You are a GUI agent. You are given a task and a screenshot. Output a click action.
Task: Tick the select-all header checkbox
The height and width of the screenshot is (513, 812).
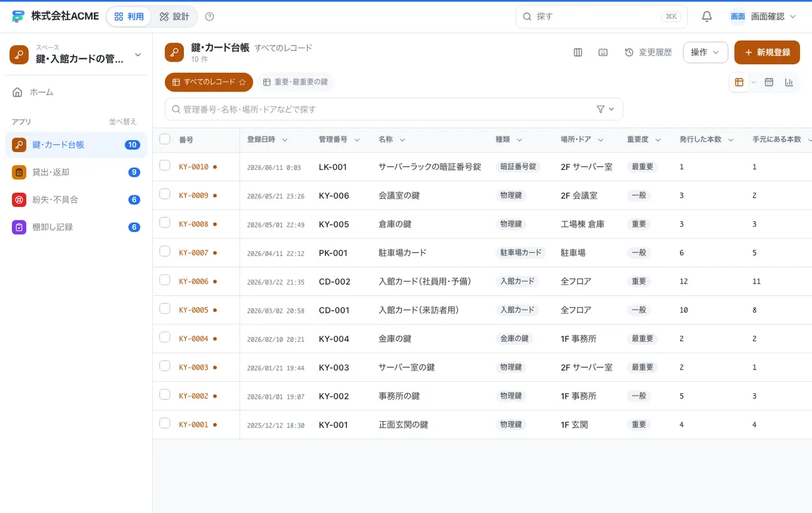coord(165,139)
